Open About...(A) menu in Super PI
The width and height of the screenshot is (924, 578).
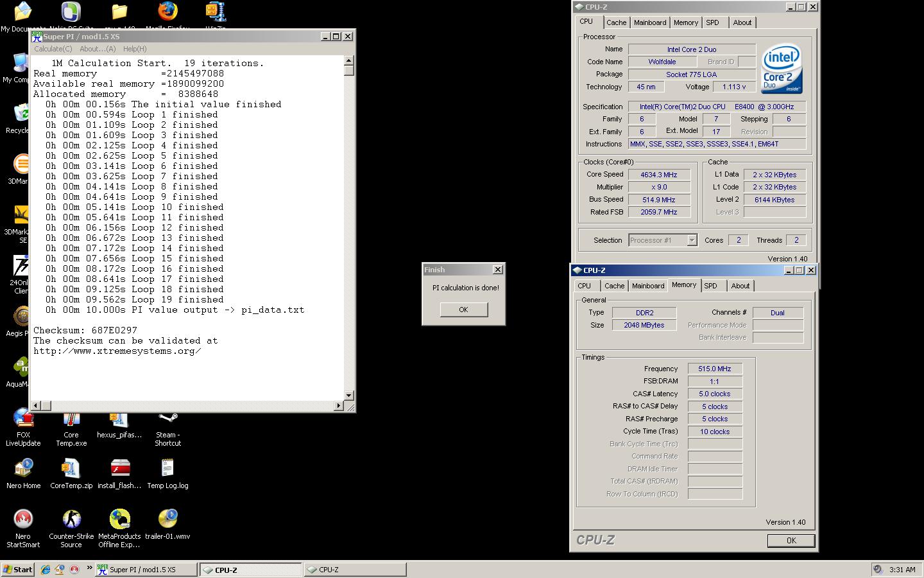coord(98,49)
